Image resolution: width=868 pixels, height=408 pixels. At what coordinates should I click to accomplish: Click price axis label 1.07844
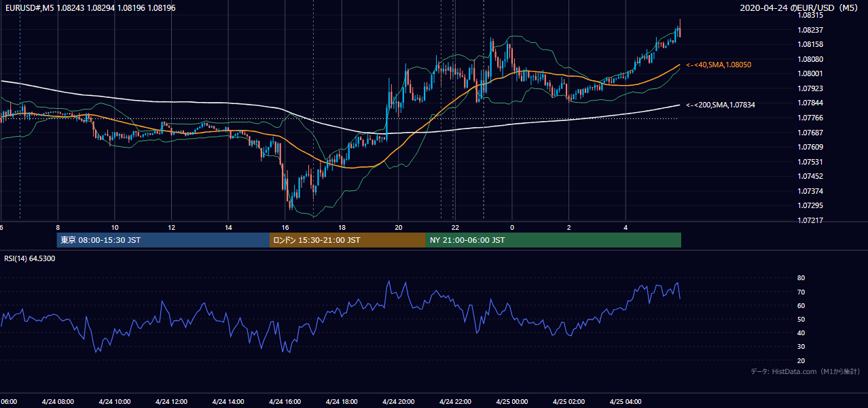click(811, 103)
